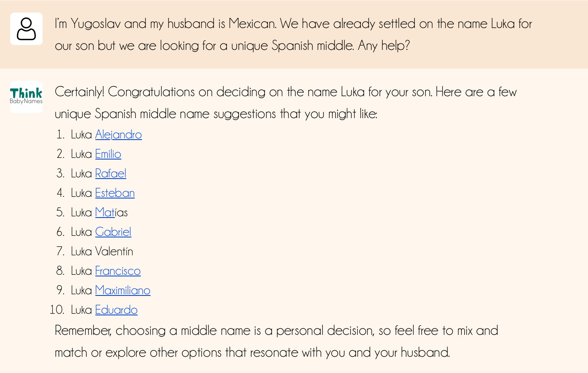Click the user profile avatar icon
The image size is (588, 373).
[x=26, y=29]
